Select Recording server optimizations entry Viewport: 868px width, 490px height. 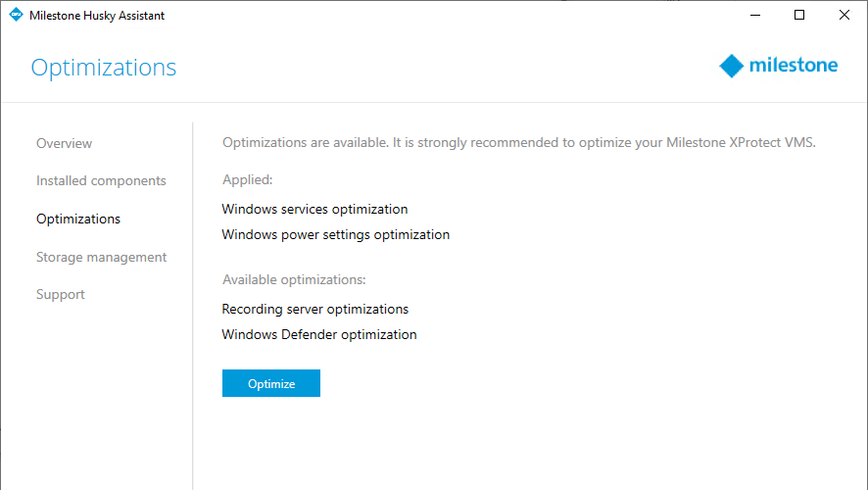[314, 309]
